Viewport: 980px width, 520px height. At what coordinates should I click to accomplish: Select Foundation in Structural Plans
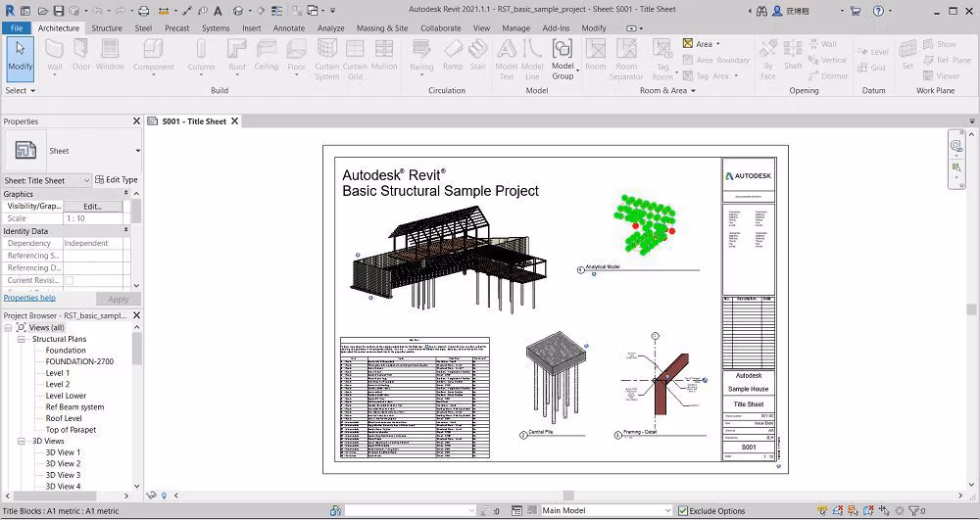(66, 351)
